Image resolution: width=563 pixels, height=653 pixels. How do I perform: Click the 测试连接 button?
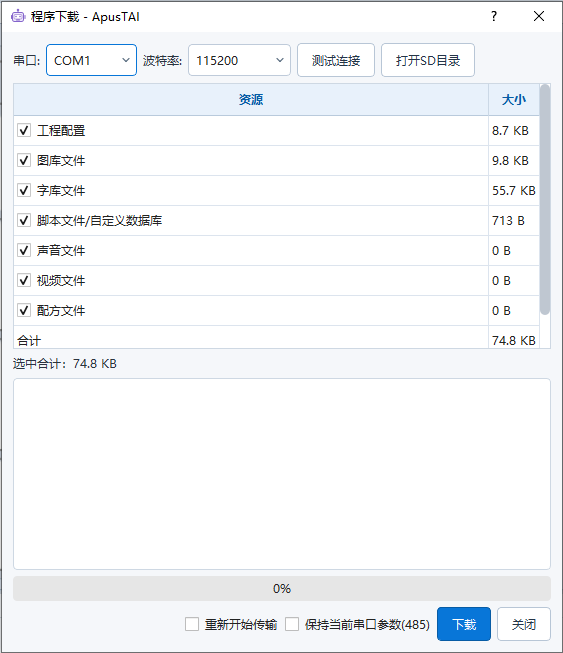336,60
